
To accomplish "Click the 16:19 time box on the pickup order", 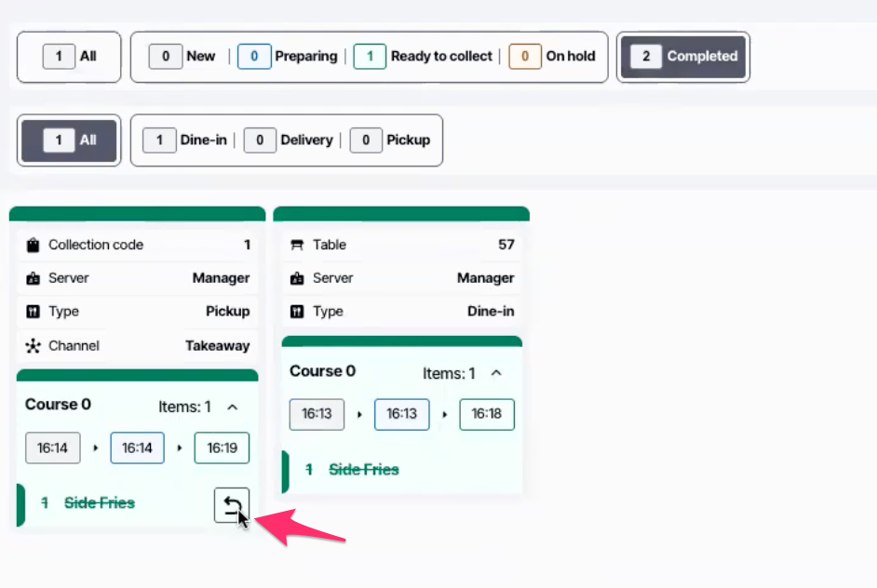I will coord(222,448).
